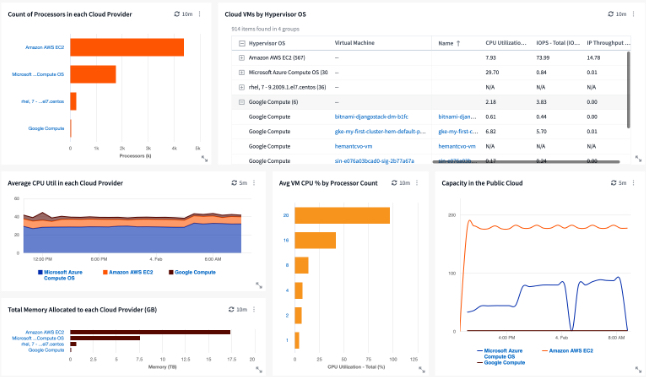Click the Amazon AWS EC2 memory bar
This screenshot has height=377, width=646.
click(150, 332)
